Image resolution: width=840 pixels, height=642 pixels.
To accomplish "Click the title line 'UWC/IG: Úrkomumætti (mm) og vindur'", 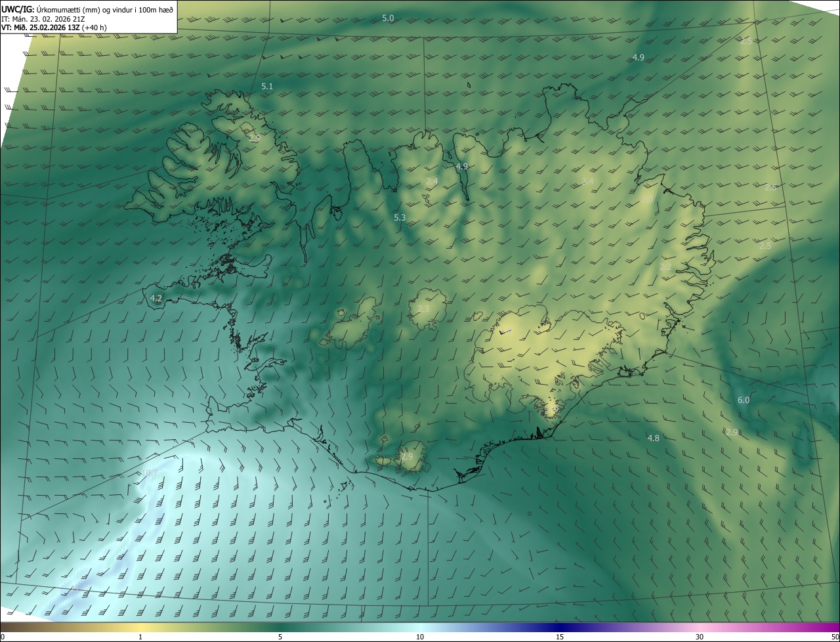I will [87, 9].
